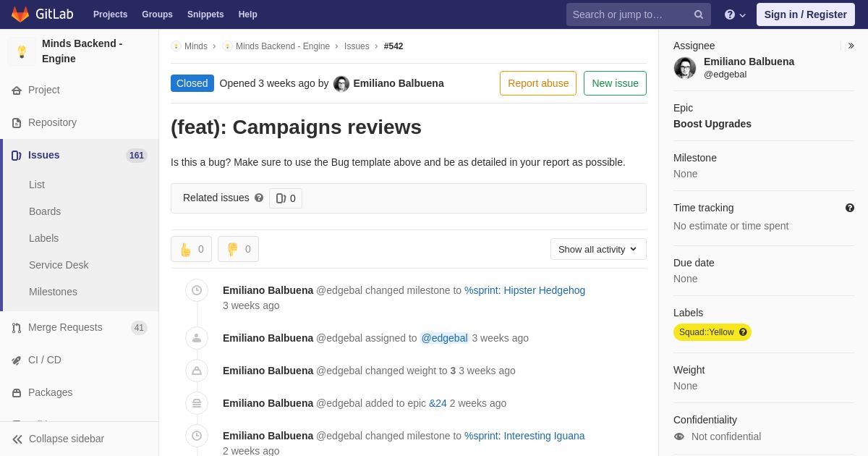
Task: Click the epic icon in activity
Action: pyautogui.click(x=197, y=403)
